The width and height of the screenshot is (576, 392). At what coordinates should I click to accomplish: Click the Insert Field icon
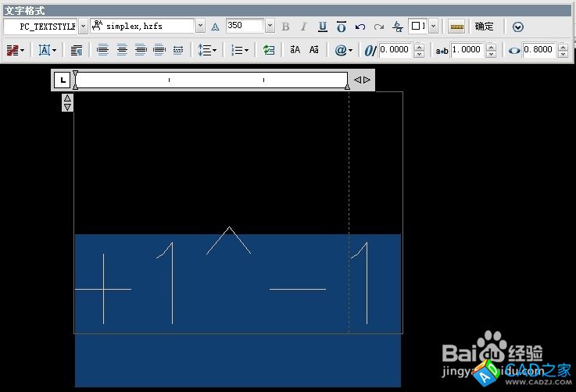coord(269,50)
